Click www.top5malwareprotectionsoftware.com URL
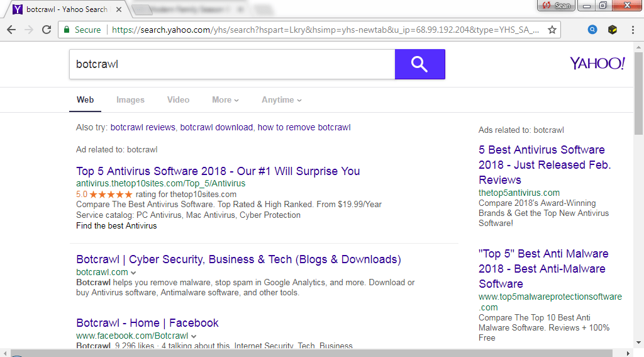This screenshot has height=357, width=644. point(550,302)
